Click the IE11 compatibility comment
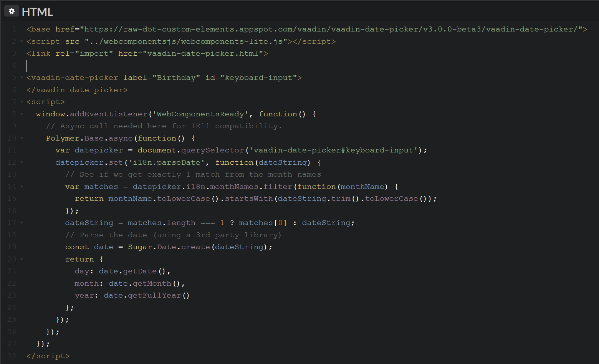599x364 pixels. [x=164, y=126]
